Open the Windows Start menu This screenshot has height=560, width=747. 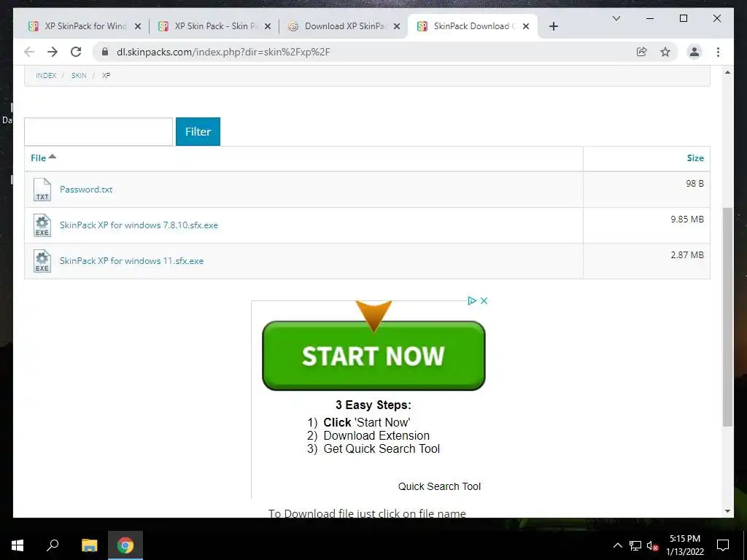pos(18,545)
